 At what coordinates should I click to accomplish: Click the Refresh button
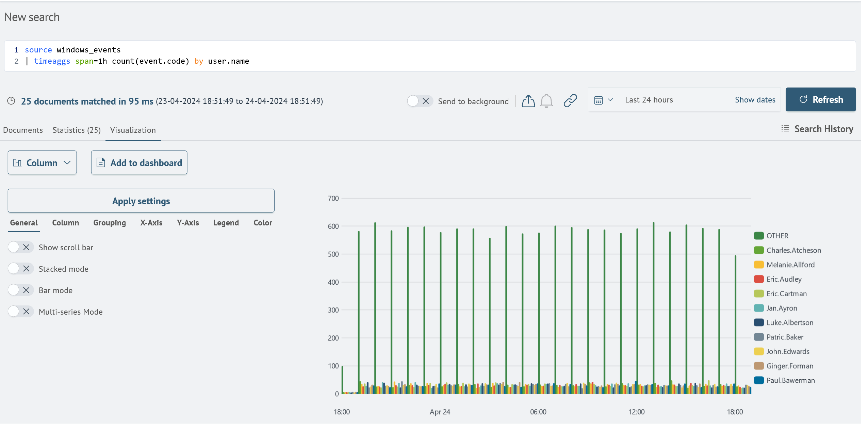(x=821, y=100)
